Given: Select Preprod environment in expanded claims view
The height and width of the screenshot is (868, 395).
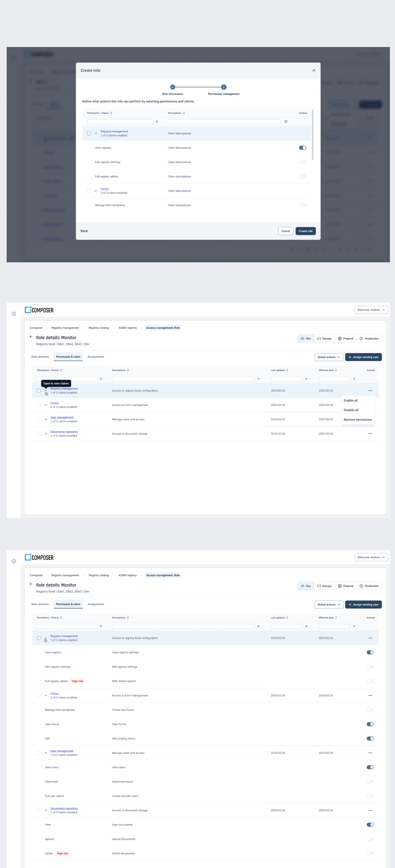Looking at the screenshot, I should (x=346, y=586).
